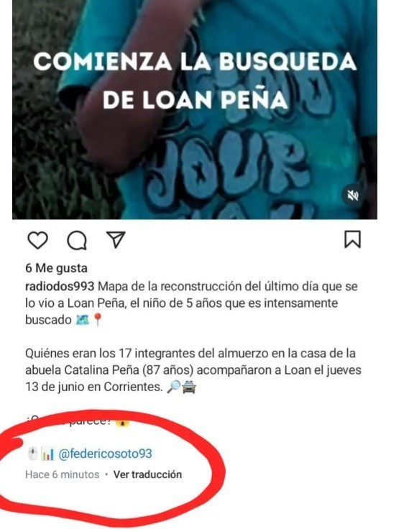Click the magnifying glass emoji after 'Corrientes'
Viewport: 409px width, 532px height.
click(x=174, y=387)
